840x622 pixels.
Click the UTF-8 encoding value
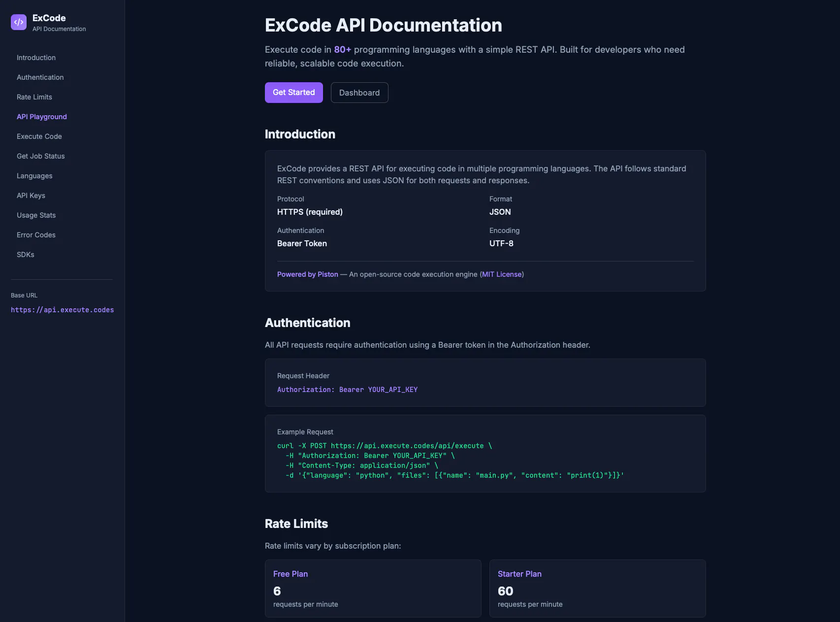[501, 243]
